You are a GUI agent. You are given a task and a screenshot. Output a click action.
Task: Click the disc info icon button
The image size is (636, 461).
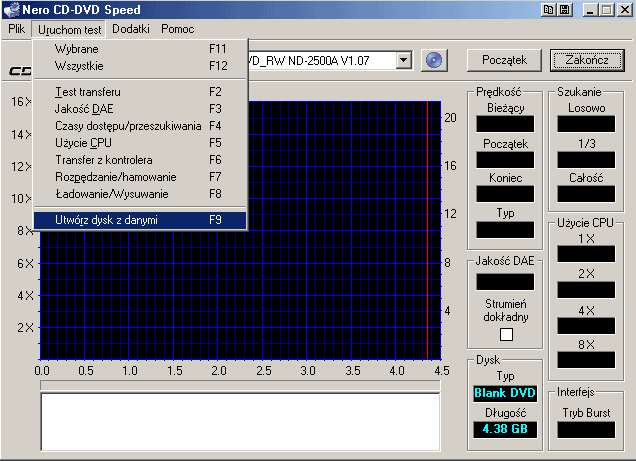434,60
